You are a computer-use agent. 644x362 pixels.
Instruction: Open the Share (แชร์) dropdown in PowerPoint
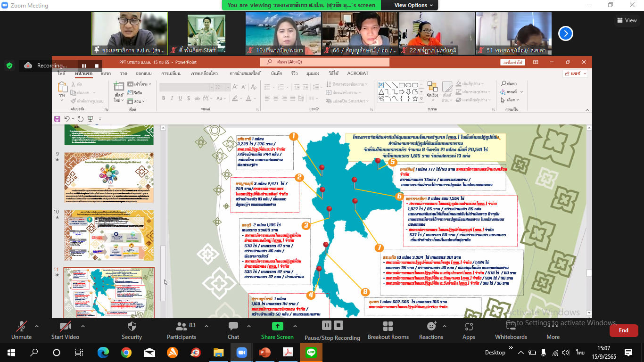[x=576, y=74]
